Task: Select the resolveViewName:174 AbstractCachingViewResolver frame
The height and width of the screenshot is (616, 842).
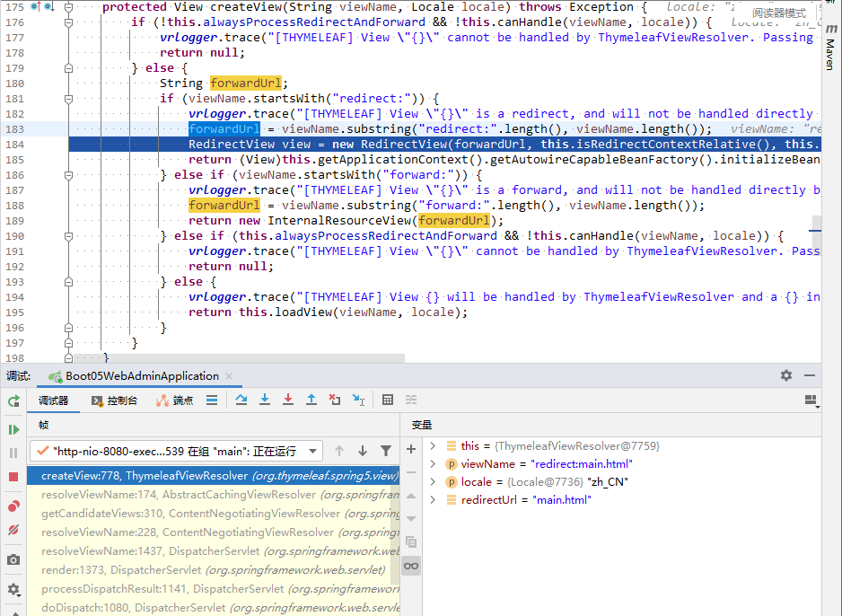Action: (213, 495)
